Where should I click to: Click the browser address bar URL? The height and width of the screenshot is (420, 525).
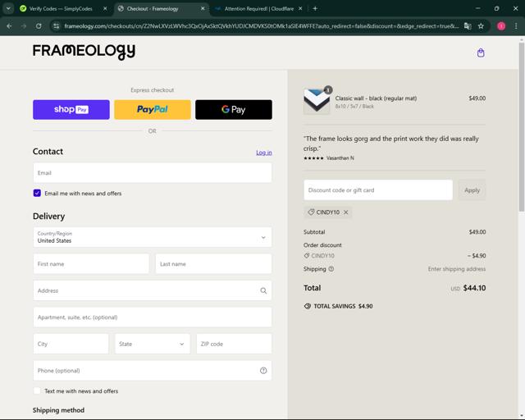[261, 25]
